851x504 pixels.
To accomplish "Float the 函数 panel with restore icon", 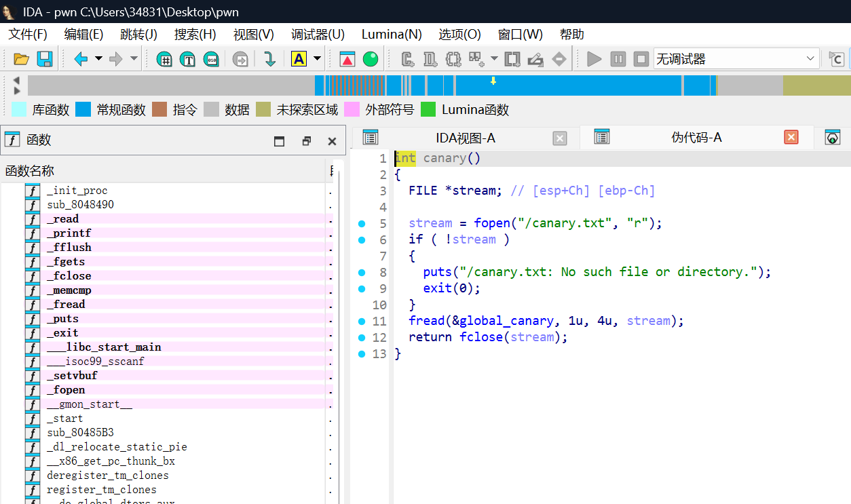I will click(306, 141).
